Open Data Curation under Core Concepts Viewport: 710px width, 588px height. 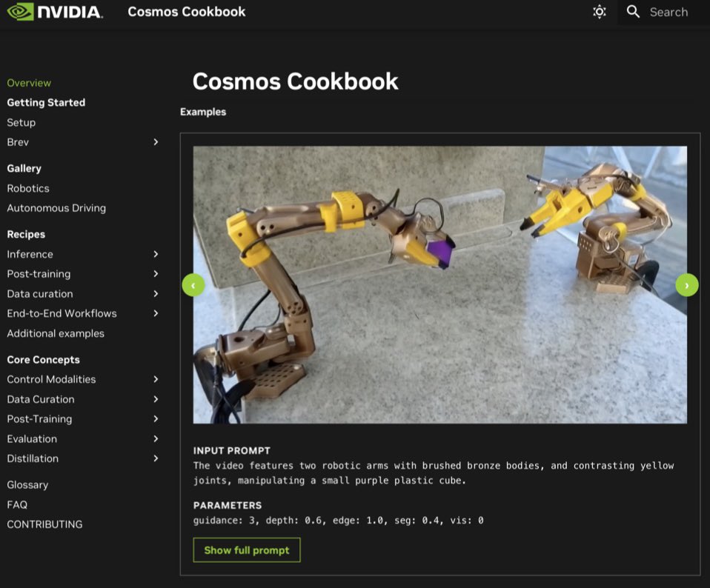(41, 399)
